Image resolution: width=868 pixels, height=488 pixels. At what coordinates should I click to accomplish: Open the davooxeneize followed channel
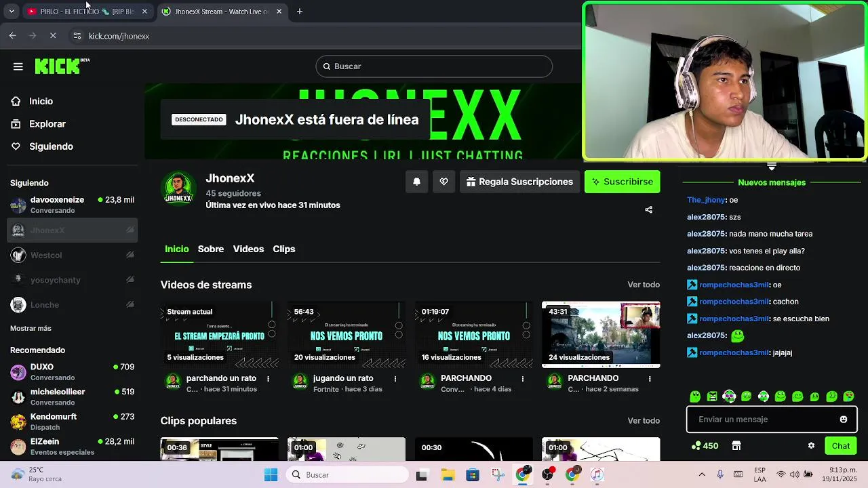tap(72, 205)
